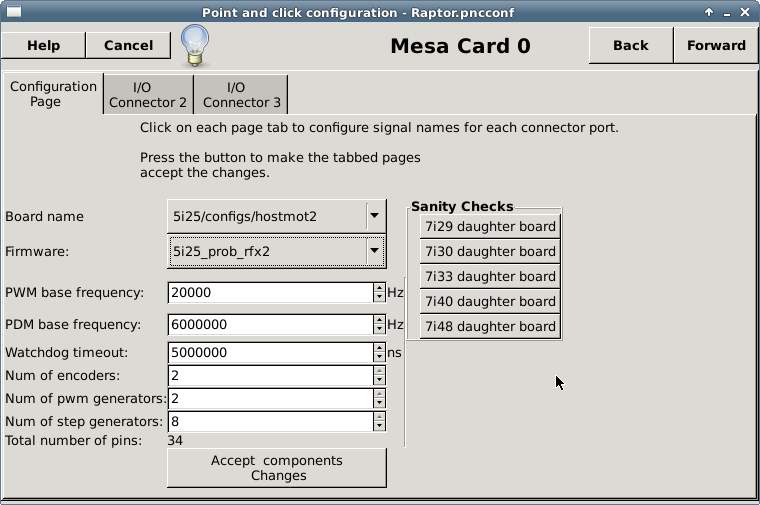This screenshot has height=505, width=760.
Task: Click the 7i29 daughter board check
Action: pos(490,226)
